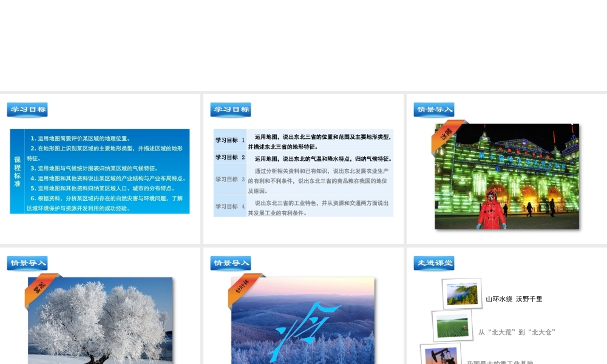Click line '6. 根据资料，分析某区域内存在的自然灾害'
This screenshot has width=607, height=364.
(x=104, y=203)
